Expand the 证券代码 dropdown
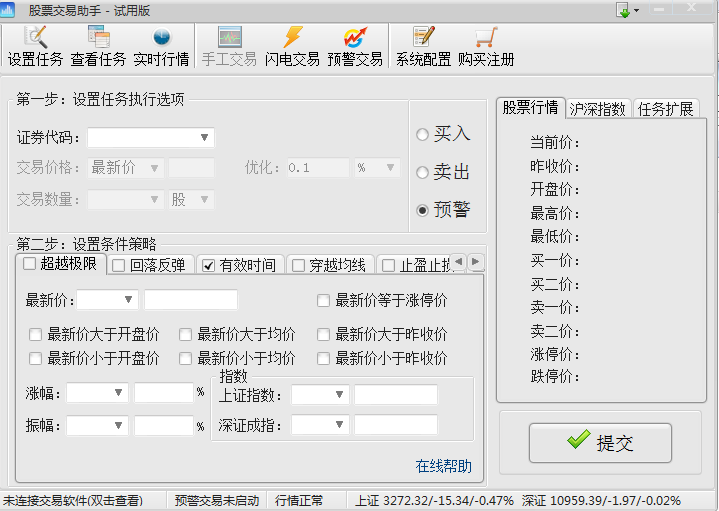This screenshot has width=719, height=511. click(x=205, y=138)
